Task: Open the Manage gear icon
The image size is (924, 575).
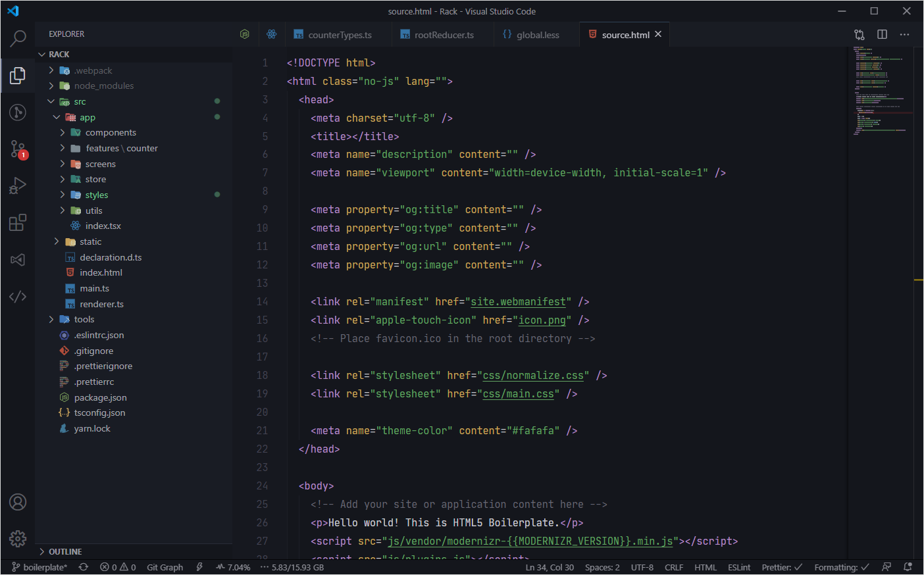Action: point(18,539)
